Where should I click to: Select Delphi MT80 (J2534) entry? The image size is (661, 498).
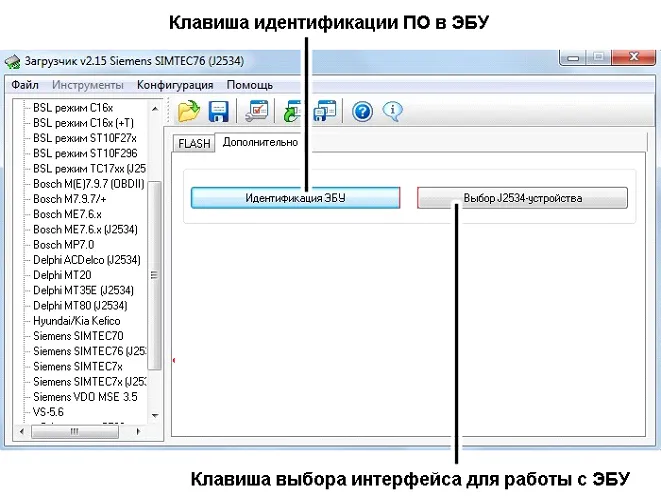tap(80, 305)
